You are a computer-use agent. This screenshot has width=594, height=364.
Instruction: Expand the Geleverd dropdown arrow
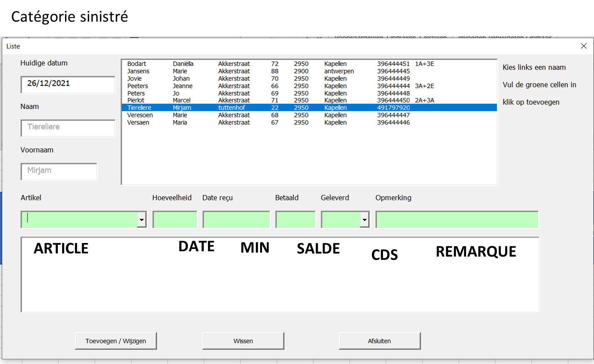(364, 220)
